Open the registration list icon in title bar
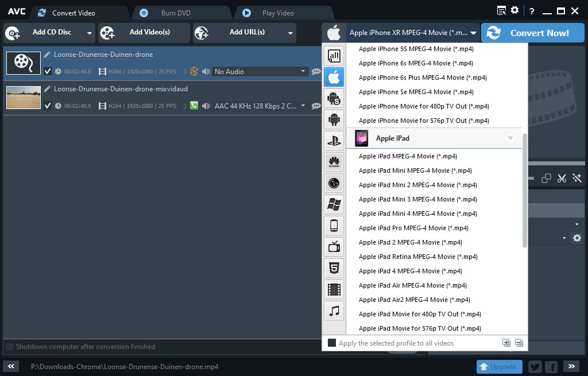 point(501,10)
